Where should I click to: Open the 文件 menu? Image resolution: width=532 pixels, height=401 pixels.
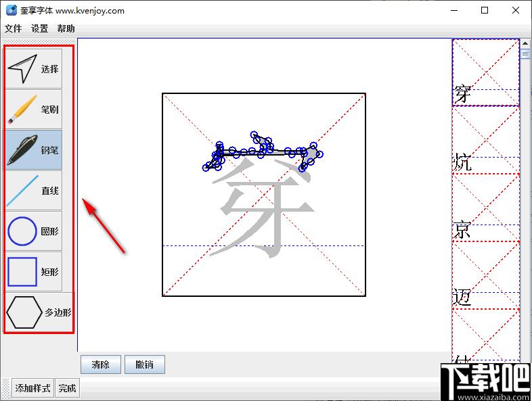click(x=14, y=28)
